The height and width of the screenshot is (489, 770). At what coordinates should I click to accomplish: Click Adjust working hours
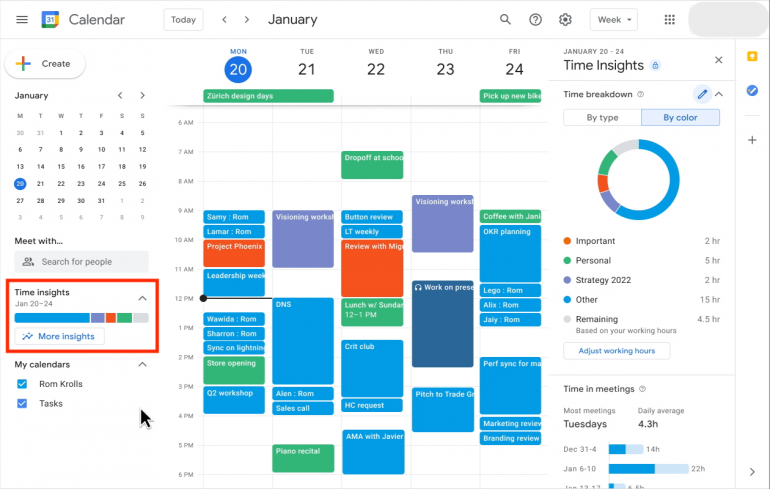click(616, 351)
